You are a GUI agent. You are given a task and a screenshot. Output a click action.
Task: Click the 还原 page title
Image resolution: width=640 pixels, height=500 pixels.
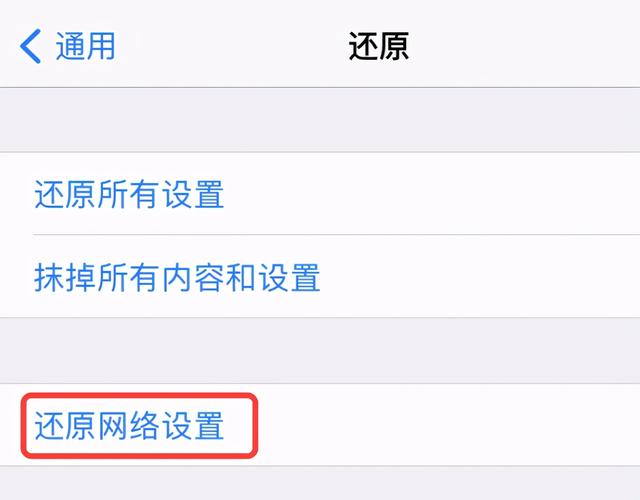379,46
